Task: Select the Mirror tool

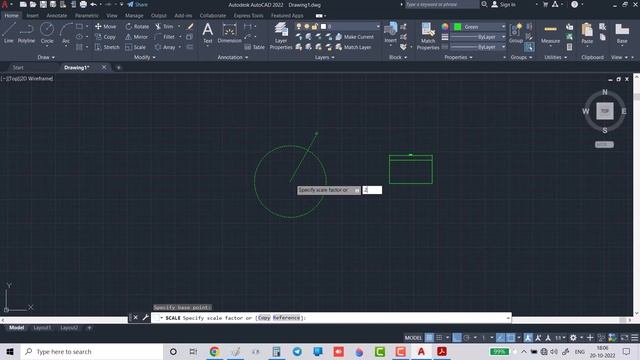Action: click(136, 37)
